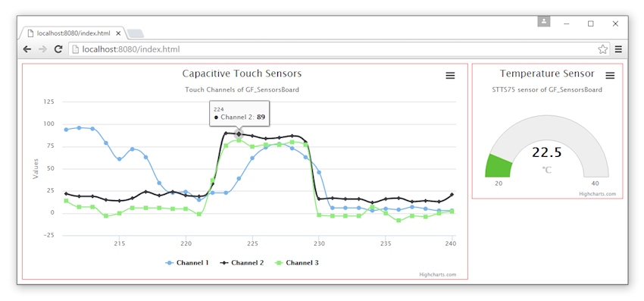Click the page icon in address bar
Viewport: 644px width, 301px height.
pos(75,49)
